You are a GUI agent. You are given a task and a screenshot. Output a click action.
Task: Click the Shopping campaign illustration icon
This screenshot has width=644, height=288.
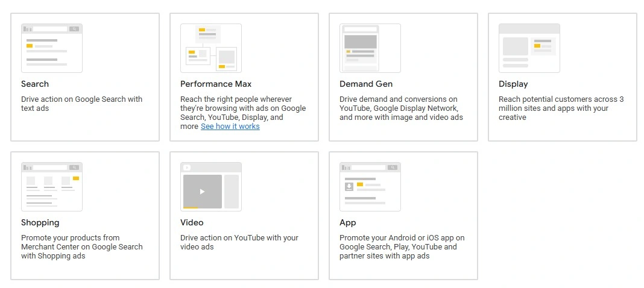pyautogui.click(x=52, y=187)
